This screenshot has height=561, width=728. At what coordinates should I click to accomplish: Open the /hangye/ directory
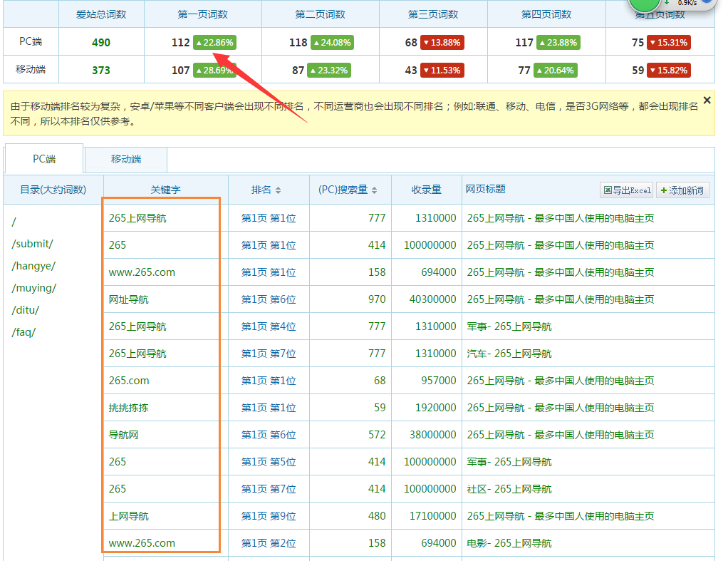(33, 266)
